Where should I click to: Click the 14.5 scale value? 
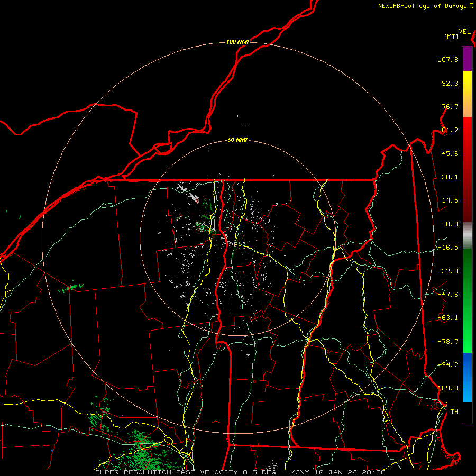(450, 200)
